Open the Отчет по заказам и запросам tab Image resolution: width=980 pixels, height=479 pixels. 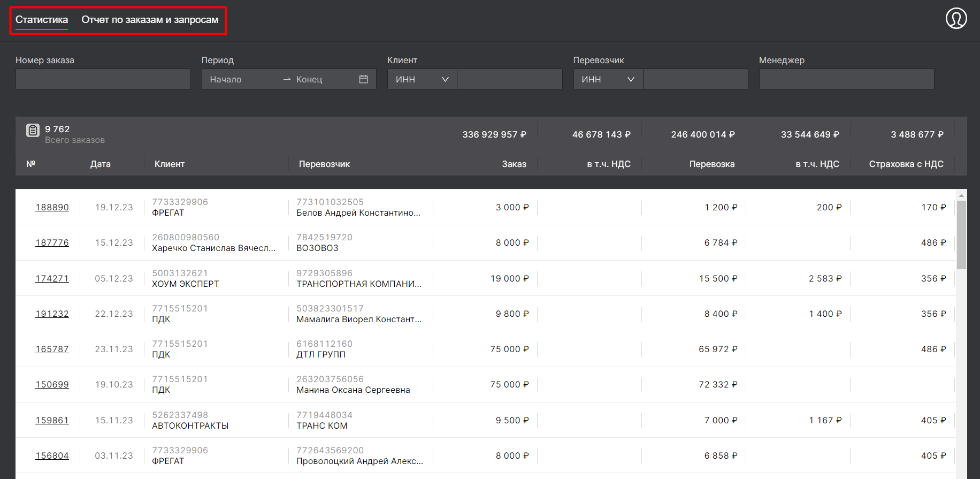click(150, 20)
